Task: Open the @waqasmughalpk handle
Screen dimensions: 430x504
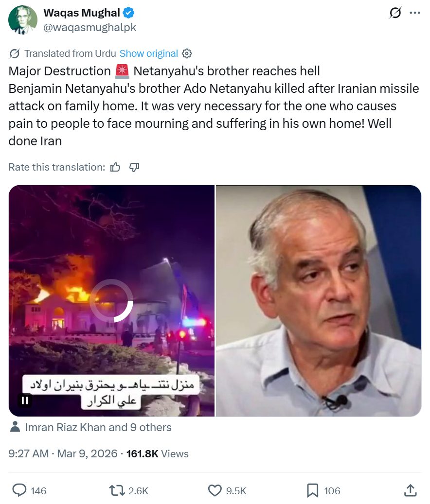Action: (x=90, y=28)
